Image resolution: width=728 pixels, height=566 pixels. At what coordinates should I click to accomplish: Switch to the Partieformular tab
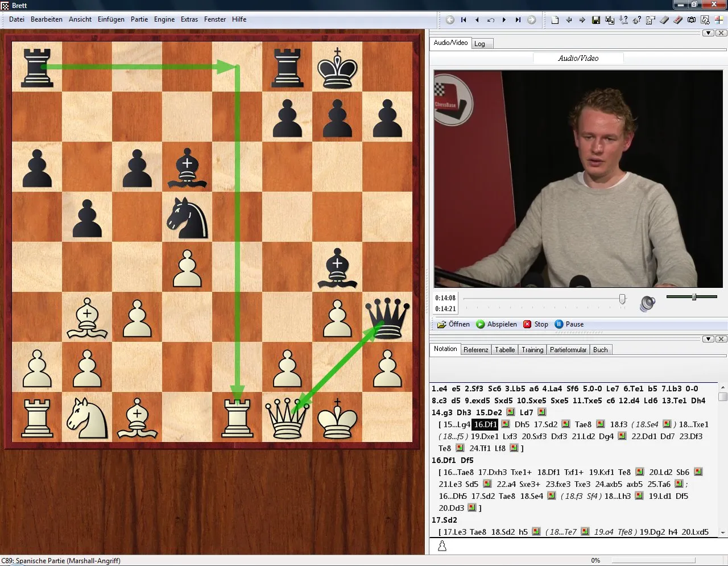point(568,350)
